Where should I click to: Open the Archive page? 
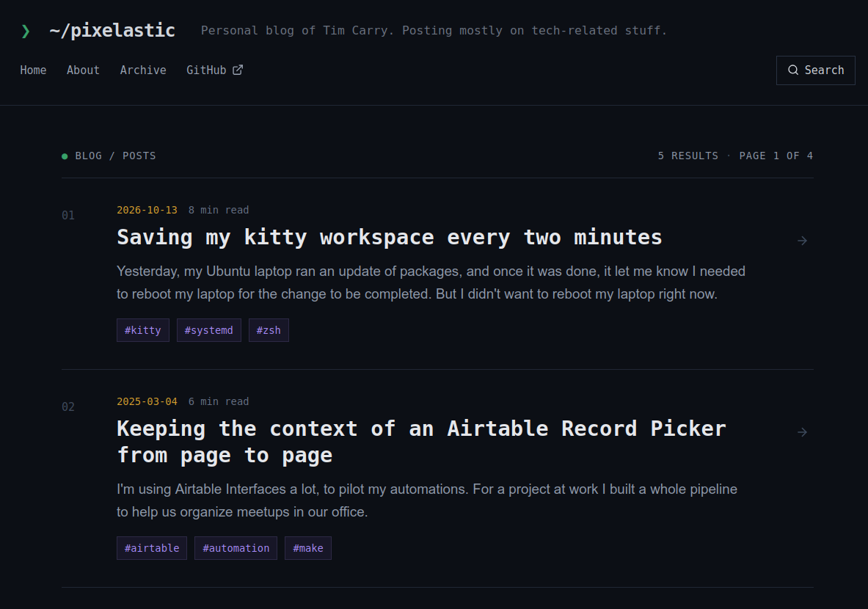pyautogui.click(x=143, y=70)
